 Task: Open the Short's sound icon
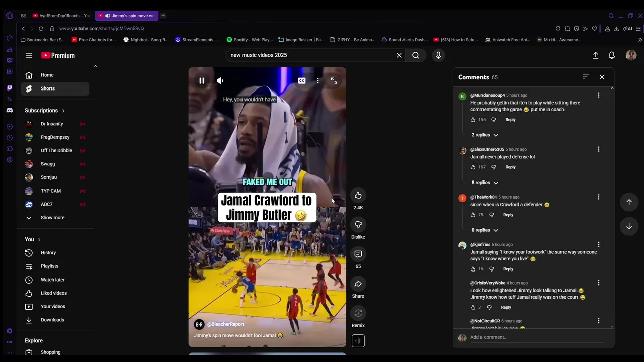[358, 341]
